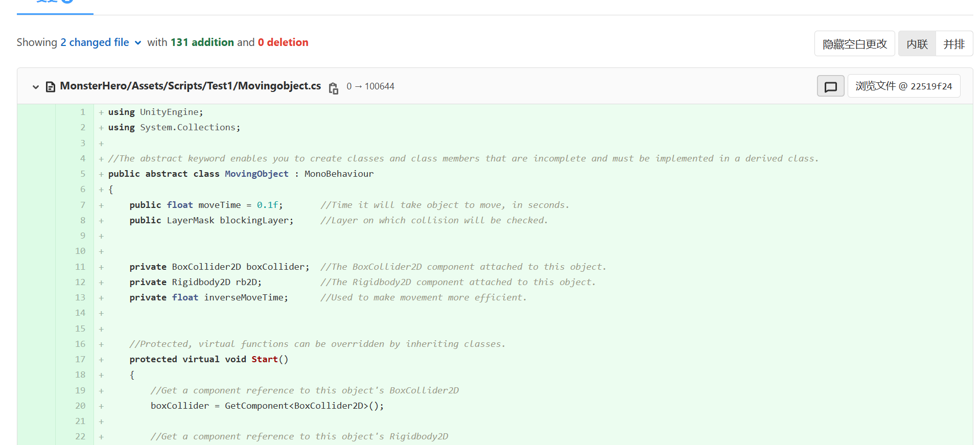Open the 2 changed file dropdown
The width and height of the screenshot is (980, 445).
click(x=101, y=42)
